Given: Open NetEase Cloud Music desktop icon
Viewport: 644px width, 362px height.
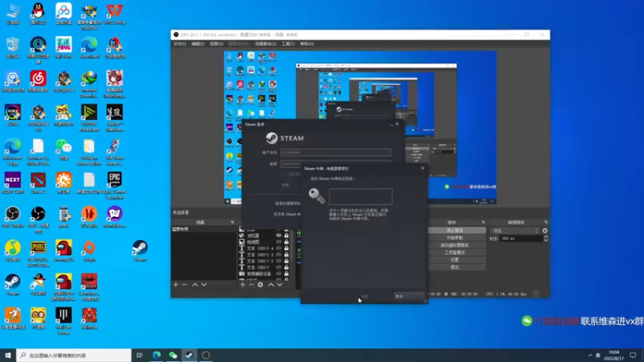Looking at the screenshot, I should point(38,81).
